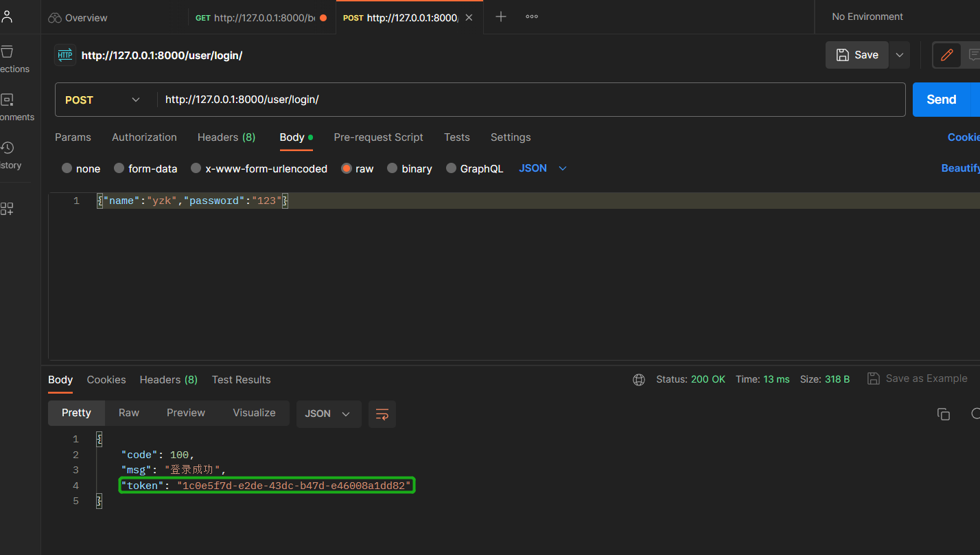980x555 pixels.
Task: Click the token value in response
Action: tap(294, 486)
